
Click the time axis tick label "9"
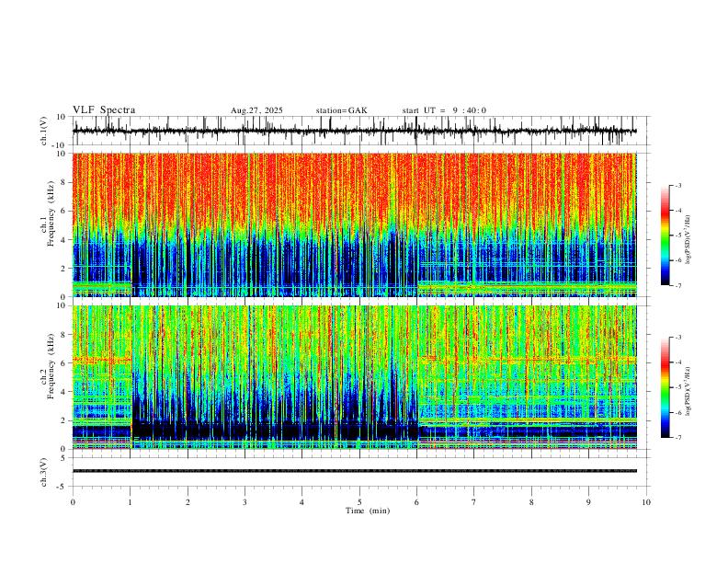(588, 502)
